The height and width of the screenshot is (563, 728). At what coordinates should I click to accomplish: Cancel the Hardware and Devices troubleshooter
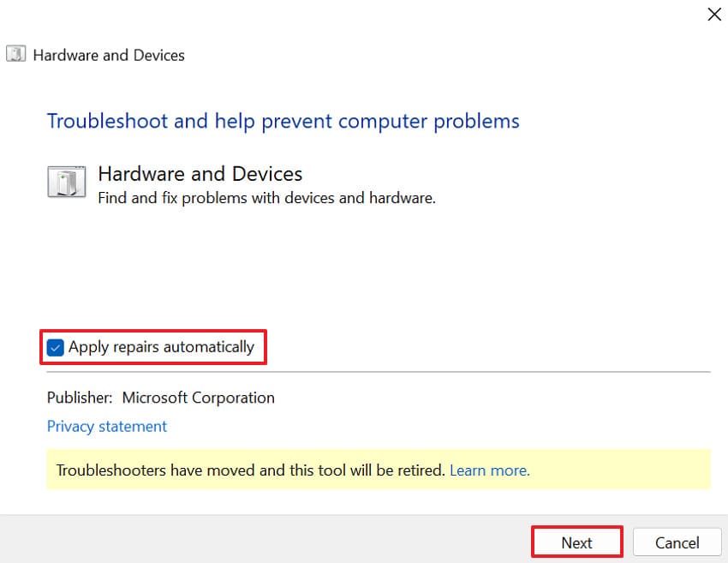677,542
